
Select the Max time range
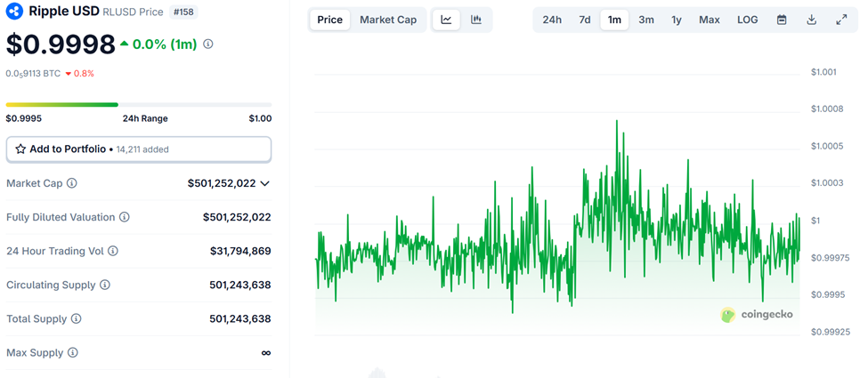click(710, 20)
